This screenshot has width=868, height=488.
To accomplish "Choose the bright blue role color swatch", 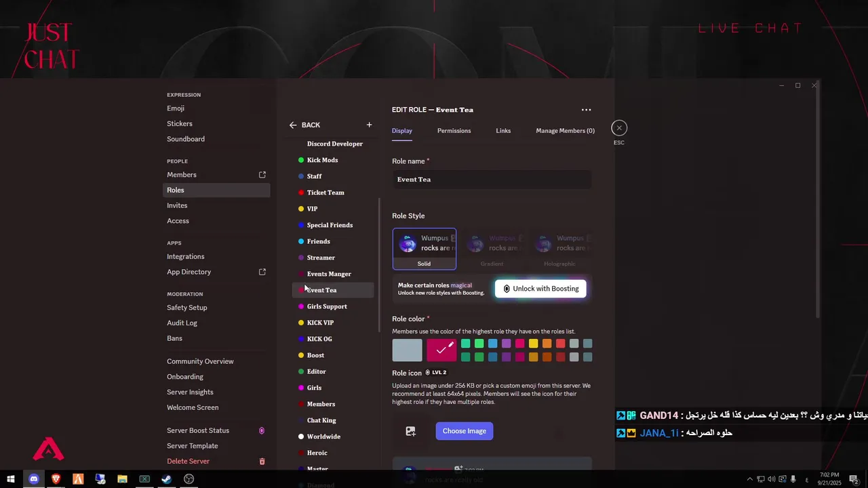I will 492,344.
